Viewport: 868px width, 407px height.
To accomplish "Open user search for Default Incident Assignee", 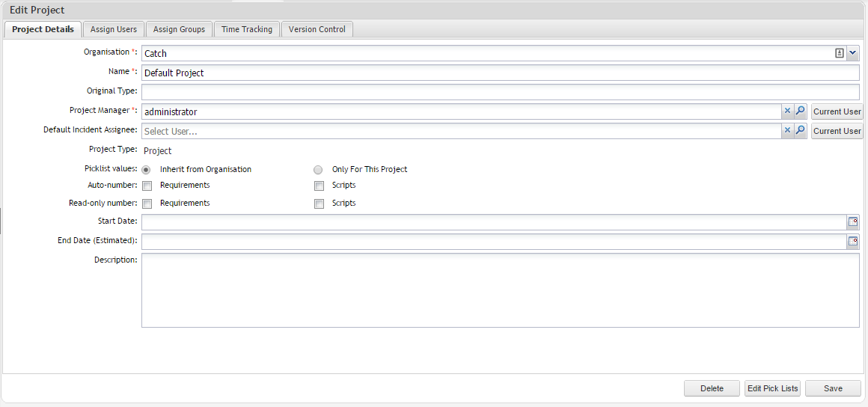I will [x=800, y=130].
